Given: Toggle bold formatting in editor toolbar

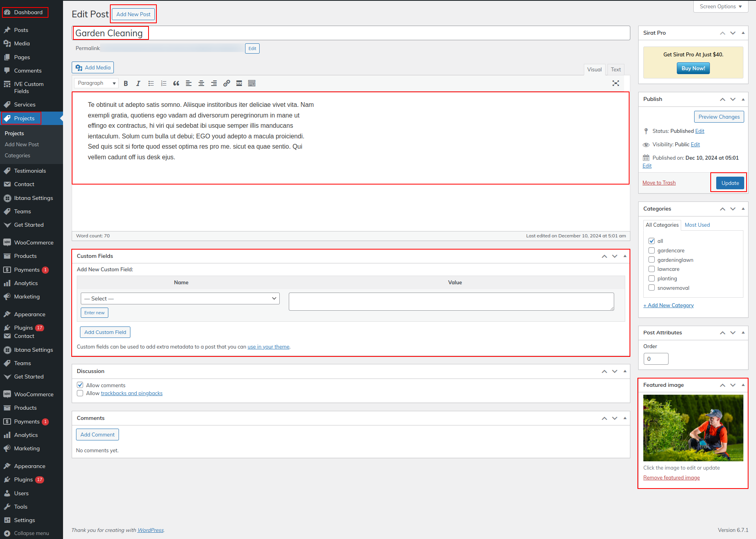Looking at the screenshot, I should click(x=126, y=83).
